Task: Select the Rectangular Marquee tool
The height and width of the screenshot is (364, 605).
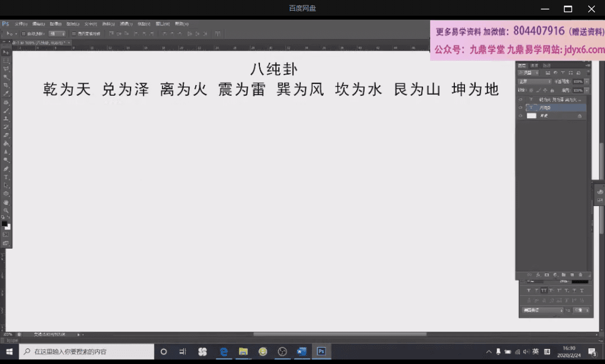Action: (6, 60)
